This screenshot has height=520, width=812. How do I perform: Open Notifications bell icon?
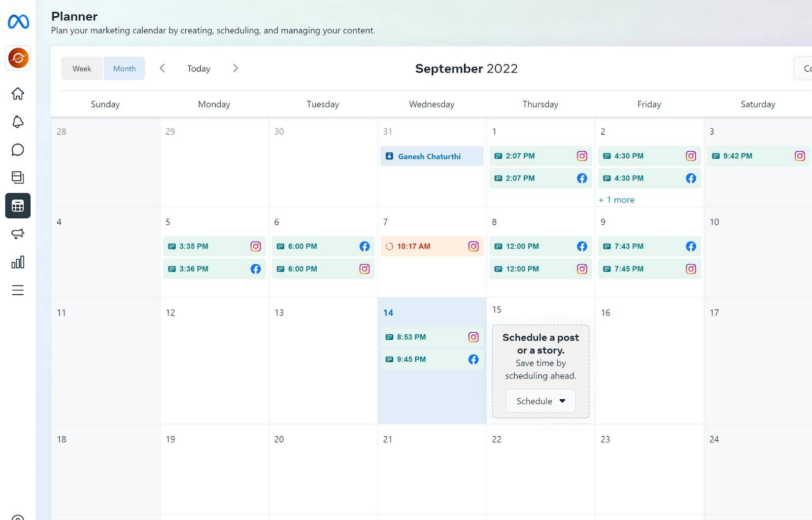coord(18,122)
